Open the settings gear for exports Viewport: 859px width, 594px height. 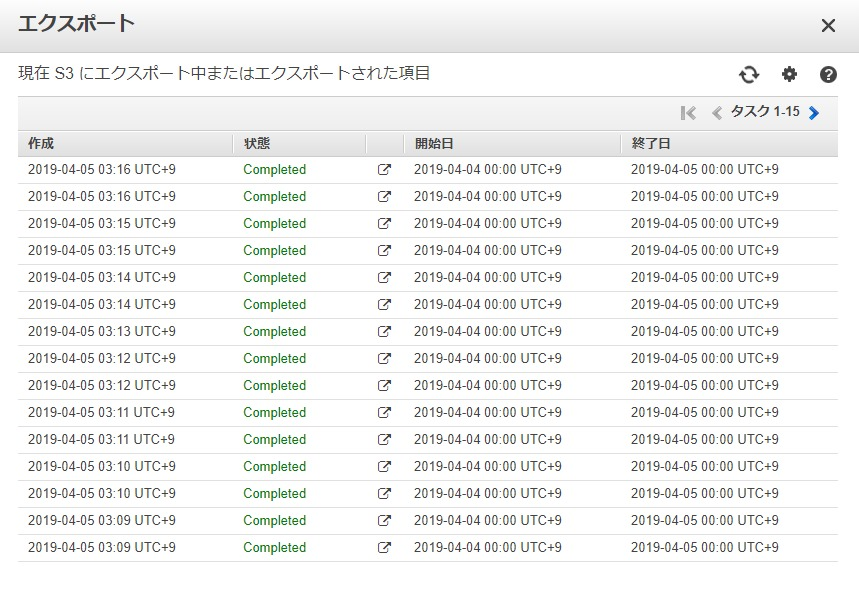click(789, 74)
